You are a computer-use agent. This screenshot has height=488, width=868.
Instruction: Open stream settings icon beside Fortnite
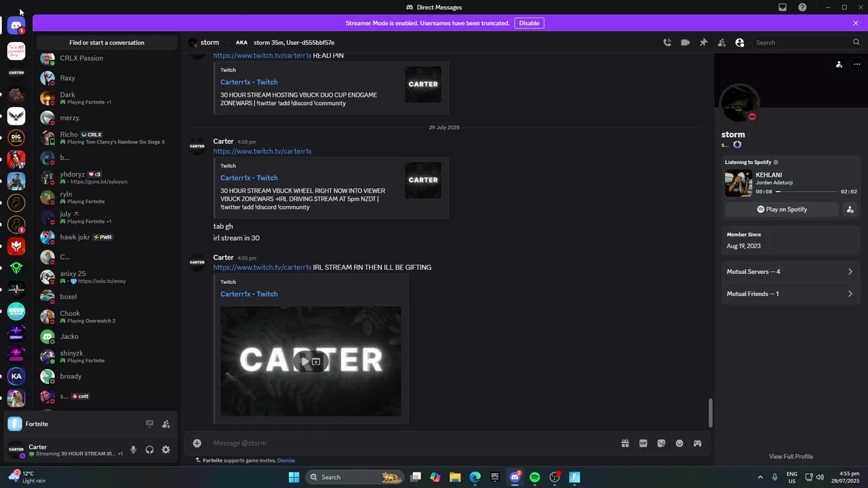point(150,424)
